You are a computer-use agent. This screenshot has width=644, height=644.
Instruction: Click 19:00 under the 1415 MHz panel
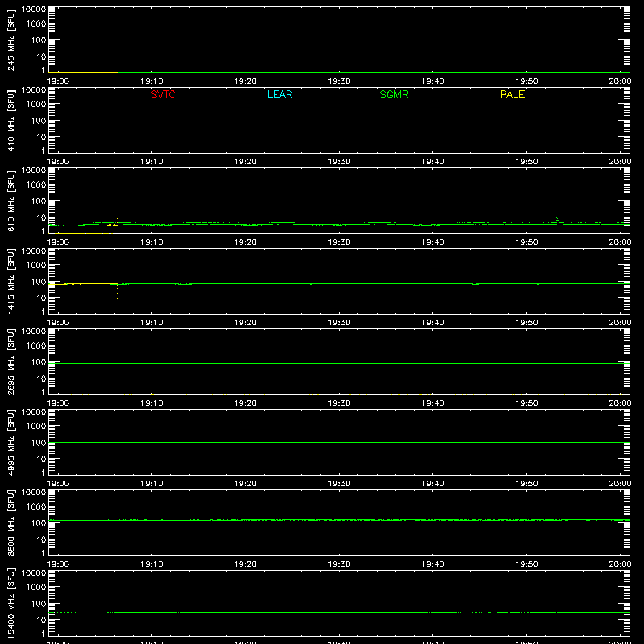point(58,323)
